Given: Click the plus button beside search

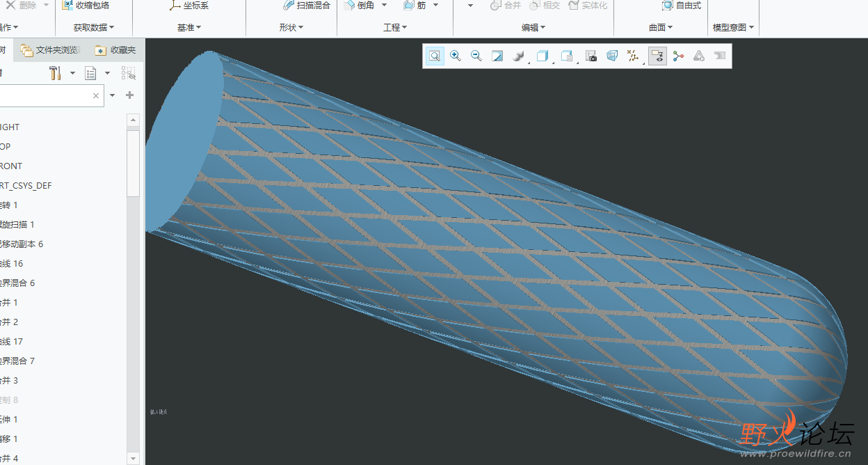Looking at the screenshot, I should (129, 95).
